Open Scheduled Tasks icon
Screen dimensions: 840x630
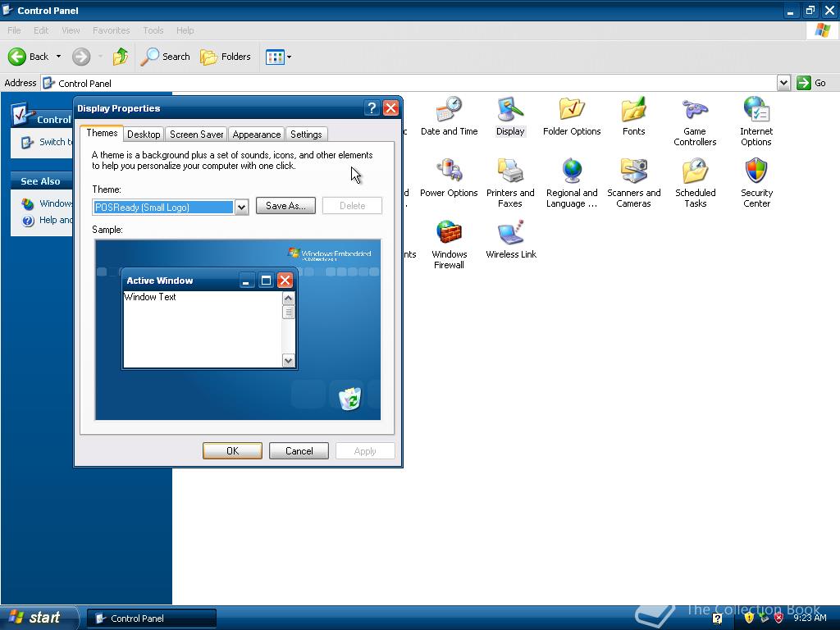[x=696, y=183]
